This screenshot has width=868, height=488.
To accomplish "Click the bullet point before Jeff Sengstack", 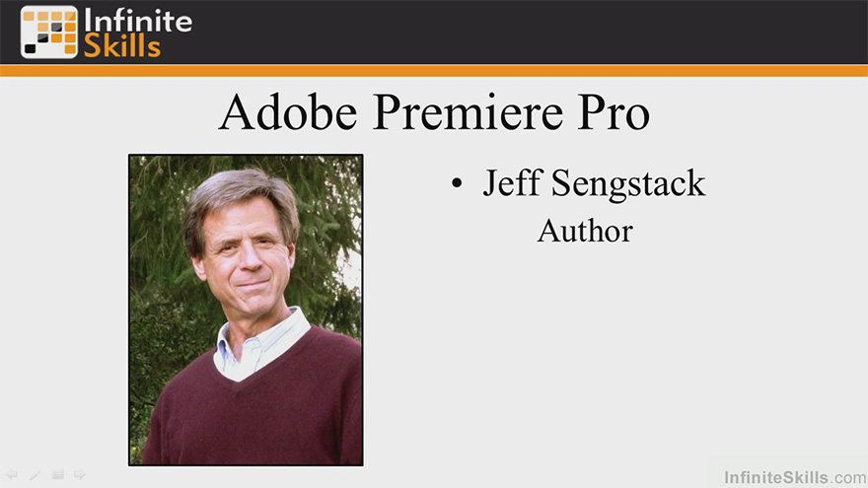I will click(457, 183).
